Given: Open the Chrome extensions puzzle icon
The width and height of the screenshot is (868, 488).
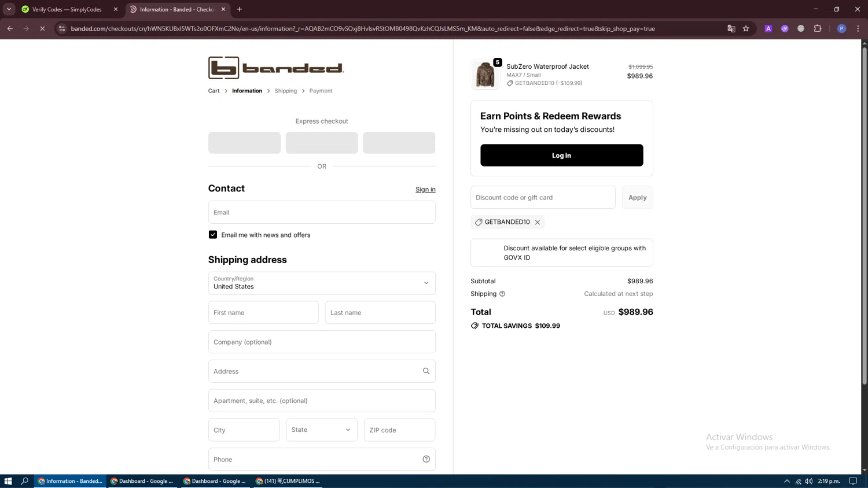Looking at the screenshot, I should tap(818, 28).
